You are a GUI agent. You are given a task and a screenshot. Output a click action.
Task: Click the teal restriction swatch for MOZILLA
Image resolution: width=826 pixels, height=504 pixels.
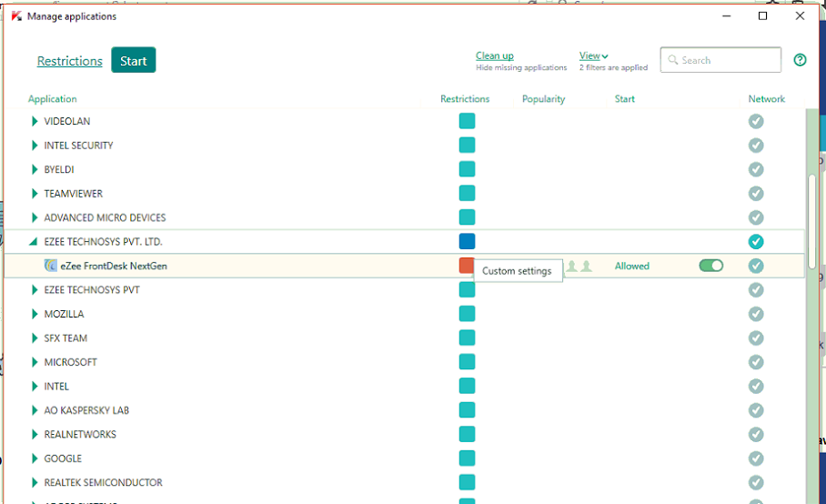[x=467, y=314]
